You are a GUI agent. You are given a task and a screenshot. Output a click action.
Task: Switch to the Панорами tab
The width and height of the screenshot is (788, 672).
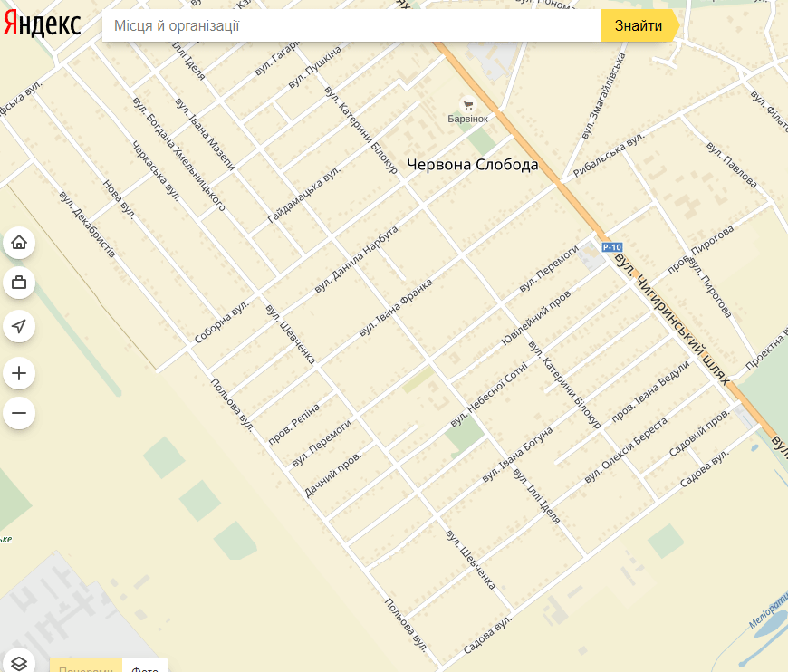pyautogui.click(x=86, y=666)
